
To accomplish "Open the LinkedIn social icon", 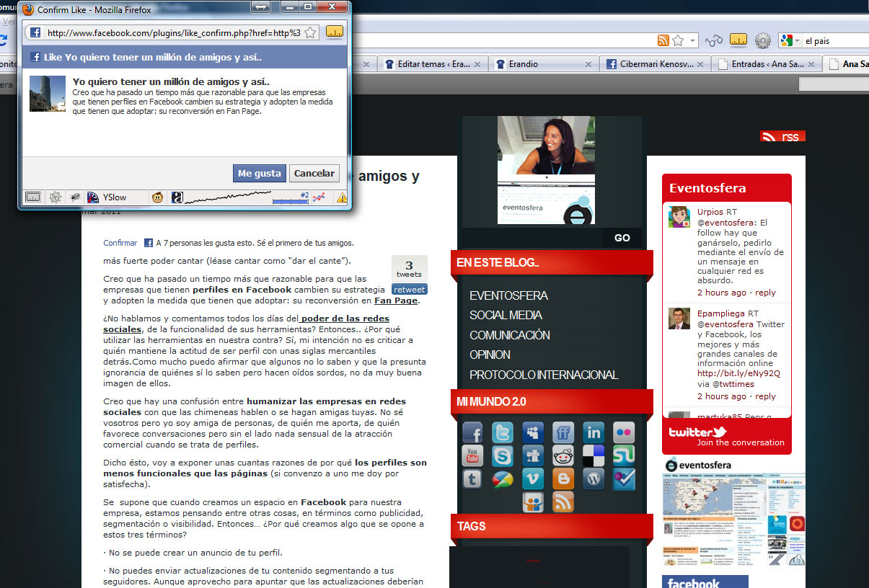I will click(594, 432).
